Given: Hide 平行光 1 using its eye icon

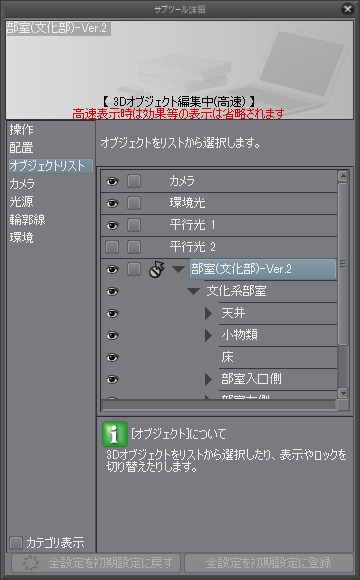Looking at the screenshot, I should [x=112, y=225].
